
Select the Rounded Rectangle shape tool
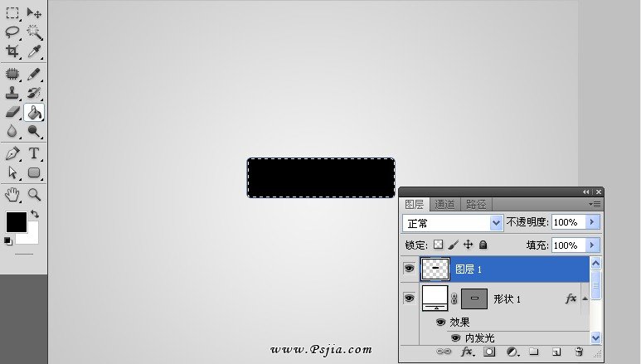[34, 172]
